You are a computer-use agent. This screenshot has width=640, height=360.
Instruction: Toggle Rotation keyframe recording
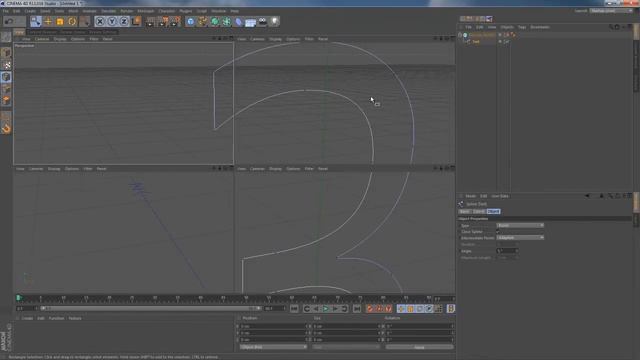click(x=420, y=309)
